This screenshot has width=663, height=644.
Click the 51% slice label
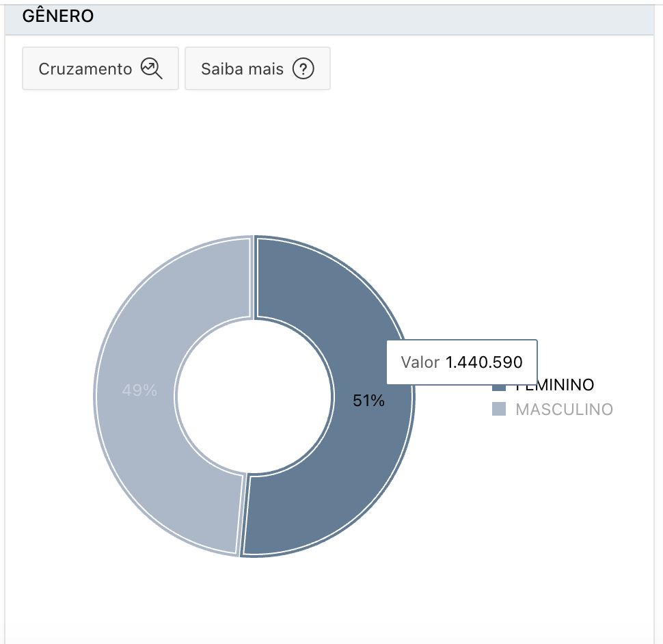(x=368, y=401)
